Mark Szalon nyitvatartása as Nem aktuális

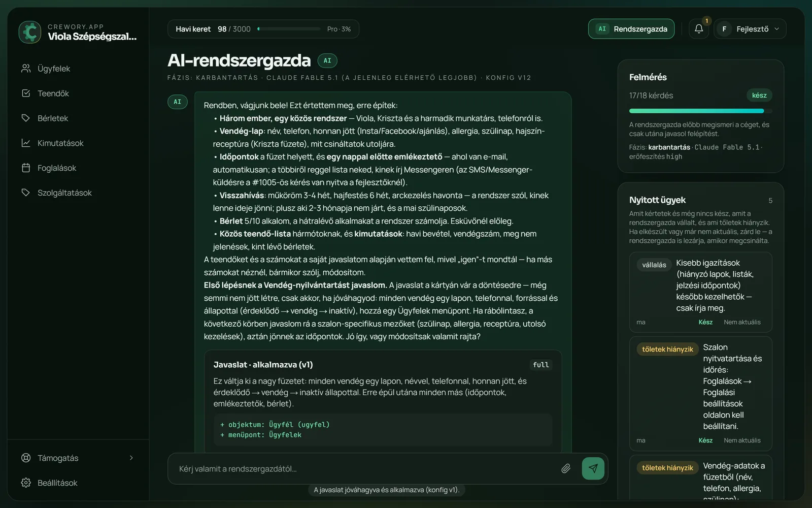[x=742, y=440]
